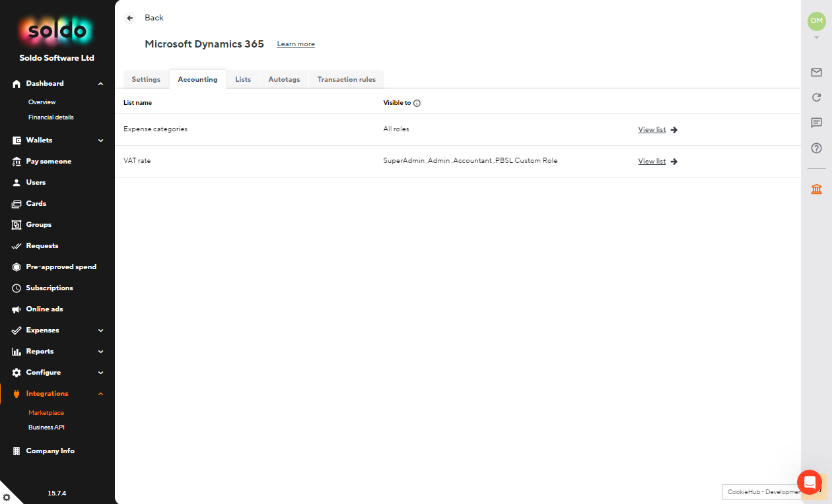The image size is (832, 504).
Task: Open Marketplace under Integrations
Action: (x=46, y=413)
